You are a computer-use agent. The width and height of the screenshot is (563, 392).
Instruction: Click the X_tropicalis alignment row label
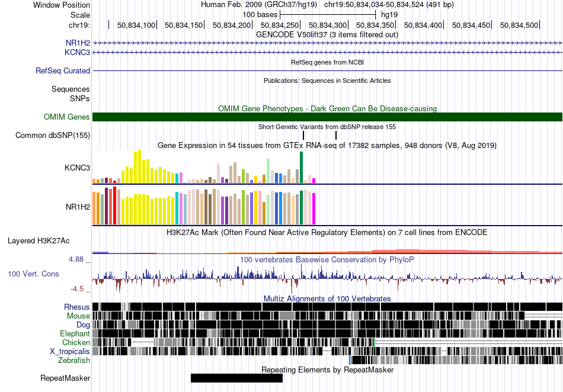point(70,352)
